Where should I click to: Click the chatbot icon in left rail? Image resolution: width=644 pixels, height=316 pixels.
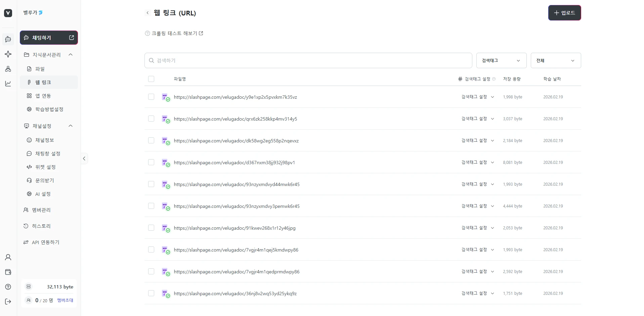coord(8,39)
